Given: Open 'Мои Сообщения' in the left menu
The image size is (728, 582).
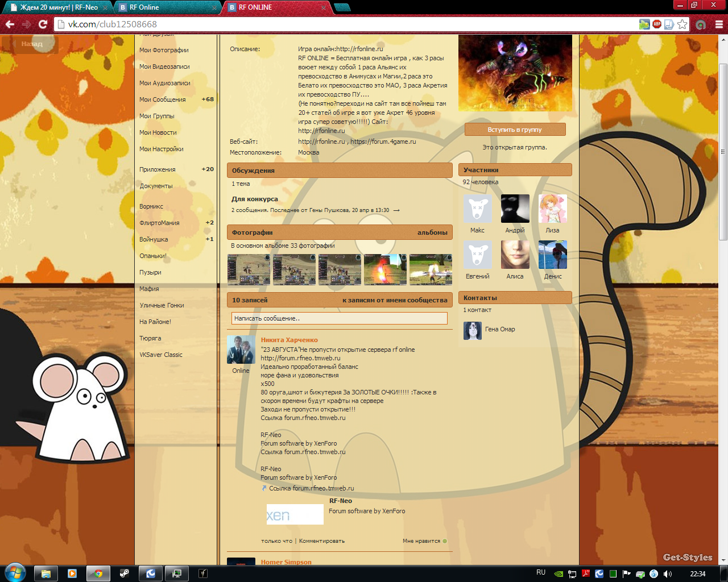Looking at the screenshot, I should (x=163, y=99).
